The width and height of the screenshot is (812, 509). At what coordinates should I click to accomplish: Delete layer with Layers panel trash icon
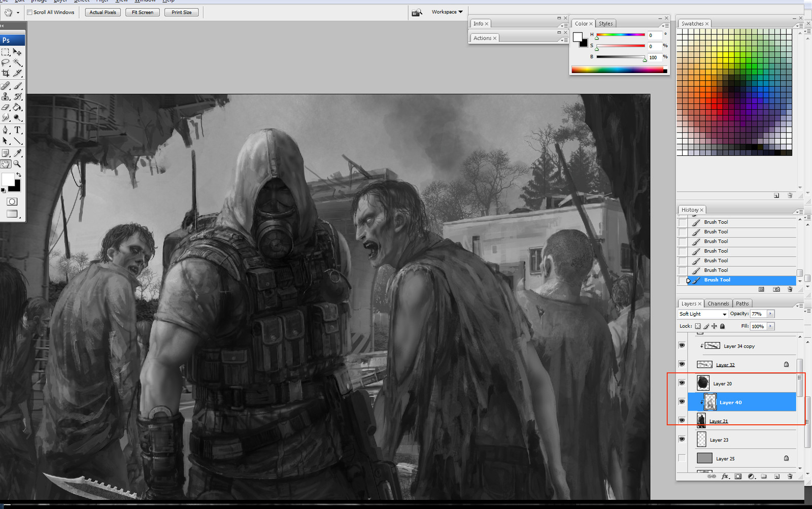click(x=790, y=476)
